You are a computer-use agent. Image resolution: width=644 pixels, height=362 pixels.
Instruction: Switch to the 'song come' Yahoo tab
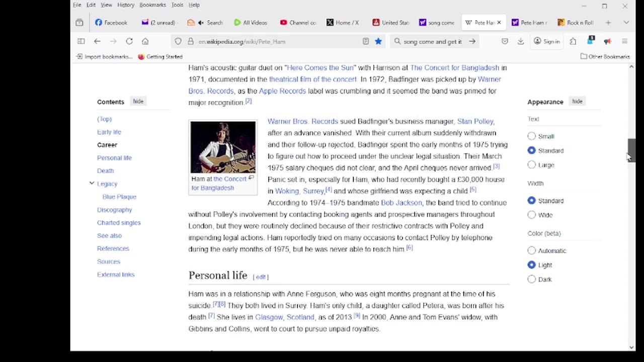pos(437,23)
